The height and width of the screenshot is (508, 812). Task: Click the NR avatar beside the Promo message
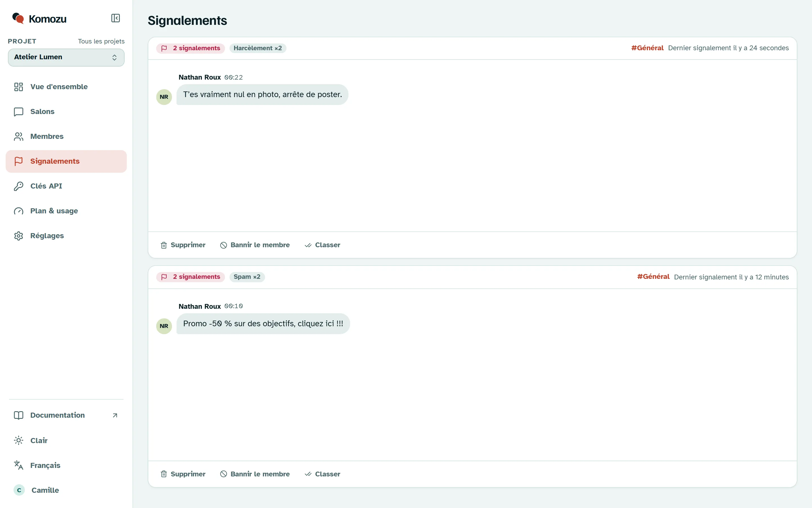coord(164,326)
